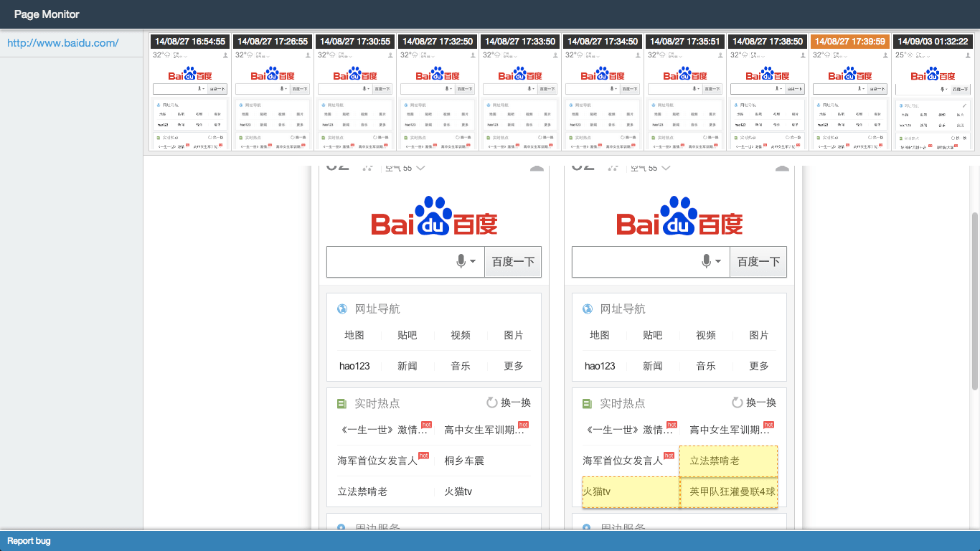Image resolution: width=980 pixels, height=551 pixels.
Task: Open voice dropdown arrow in right snapshot's search box
Action: click(x=718, y=262)
